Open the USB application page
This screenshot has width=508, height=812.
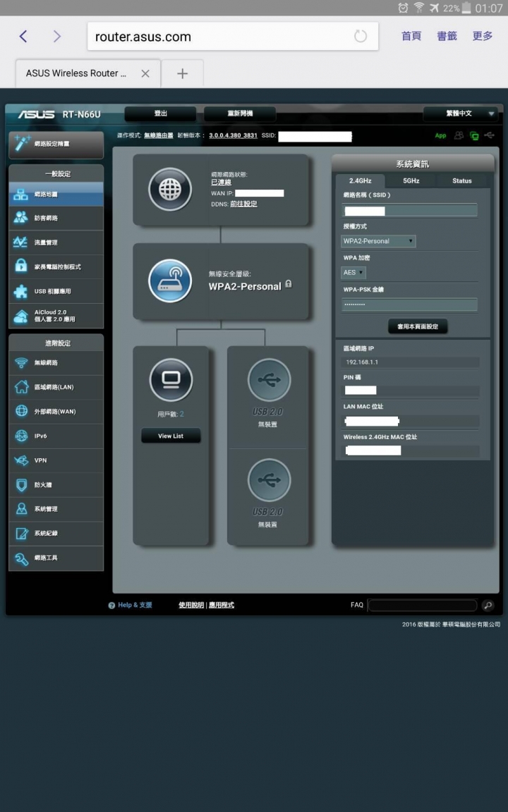(x=56, y=291)
